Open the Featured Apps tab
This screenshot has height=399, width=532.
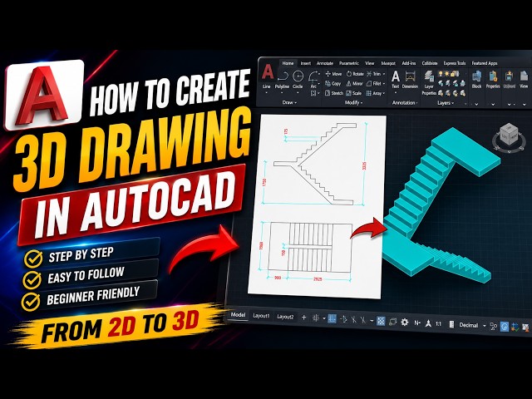(485, 63)
